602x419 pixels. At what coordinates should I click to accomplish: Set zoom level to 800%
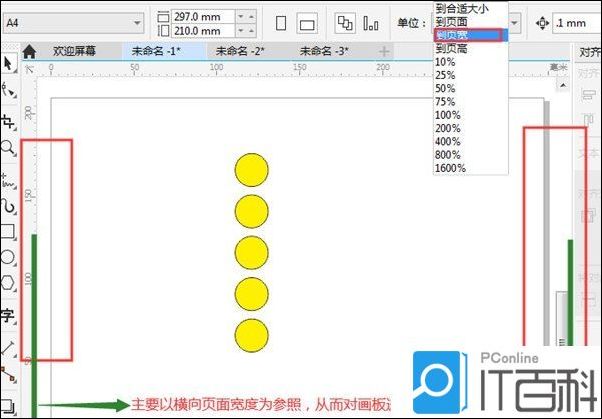(x=471, y=155)
